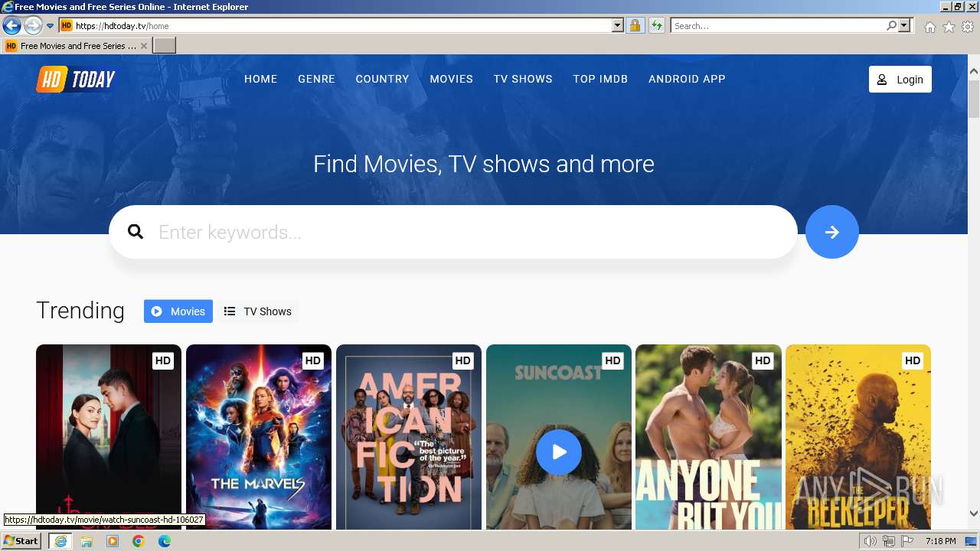Screen dimensions: 980x551
Task: Click the browser Forward arrow
Action: [x=32, y=26]
